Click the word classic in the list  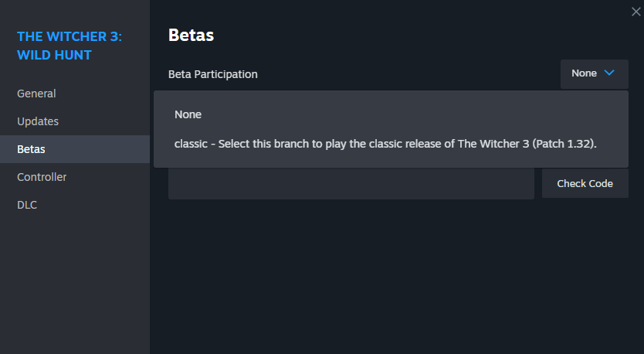coord(191,144)
